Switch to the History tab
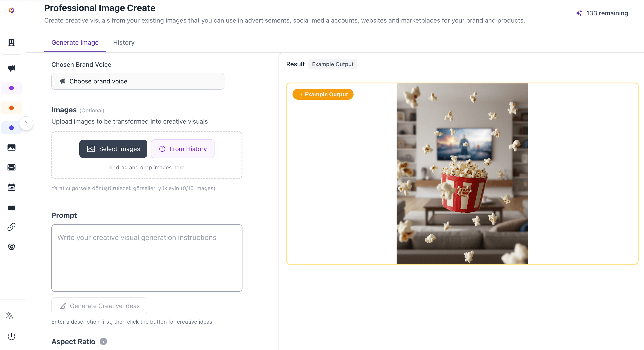The height and width of the screenshot is (350, 644). (123, 43)
